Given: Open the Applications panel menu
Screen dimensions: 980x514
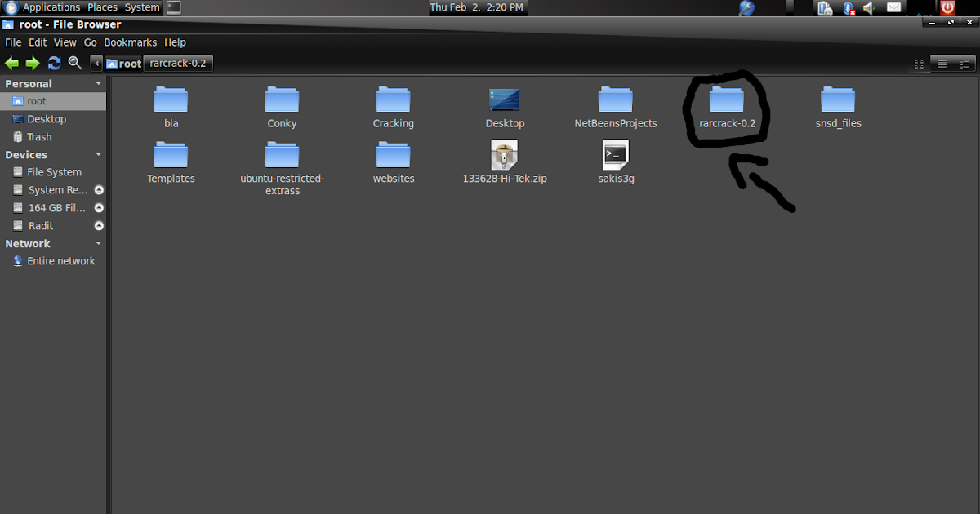Looking at the screenshot, I should pyautogui.click(x=51, y=7).
